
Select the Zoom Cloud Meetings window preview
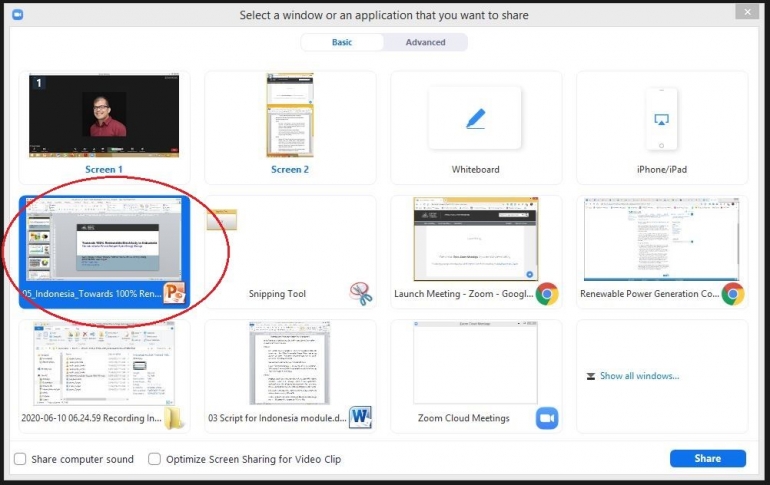(x=475, y=362)
